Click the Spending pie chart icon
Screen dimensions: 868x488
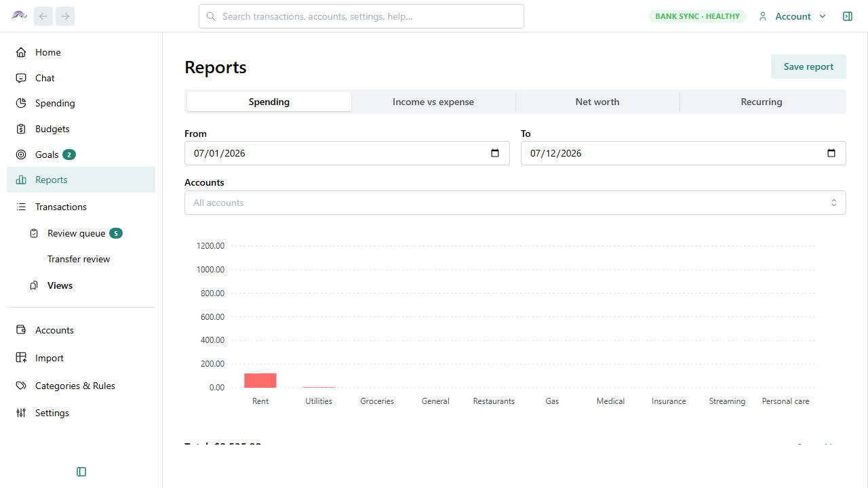[21, 103]
